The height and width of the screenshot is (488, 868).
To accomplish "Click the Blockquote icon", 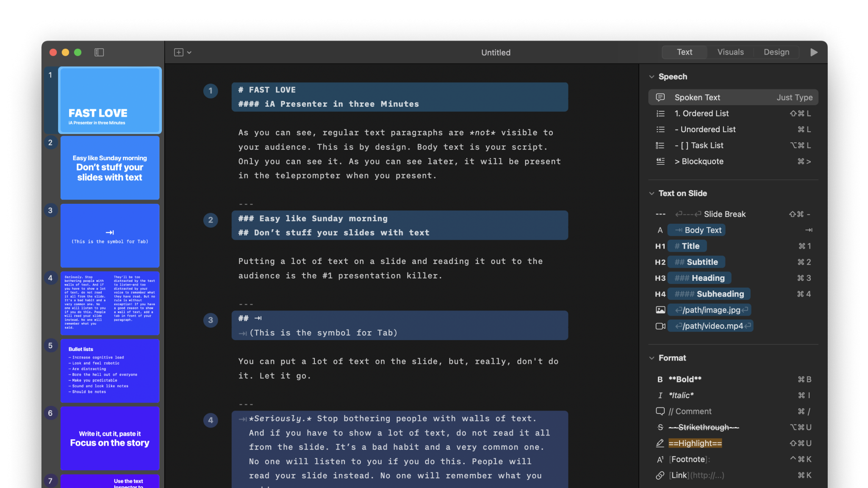I will point(660,161).
